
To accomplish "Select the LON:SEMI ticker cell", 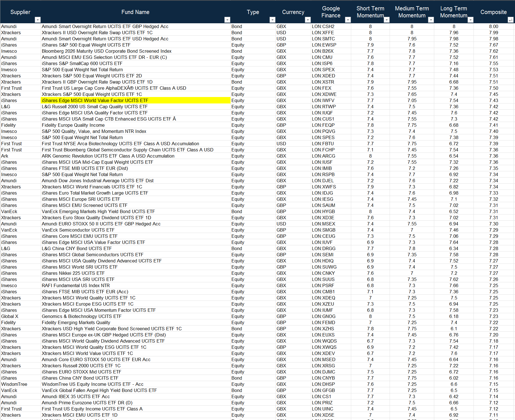I will point(331,255).
